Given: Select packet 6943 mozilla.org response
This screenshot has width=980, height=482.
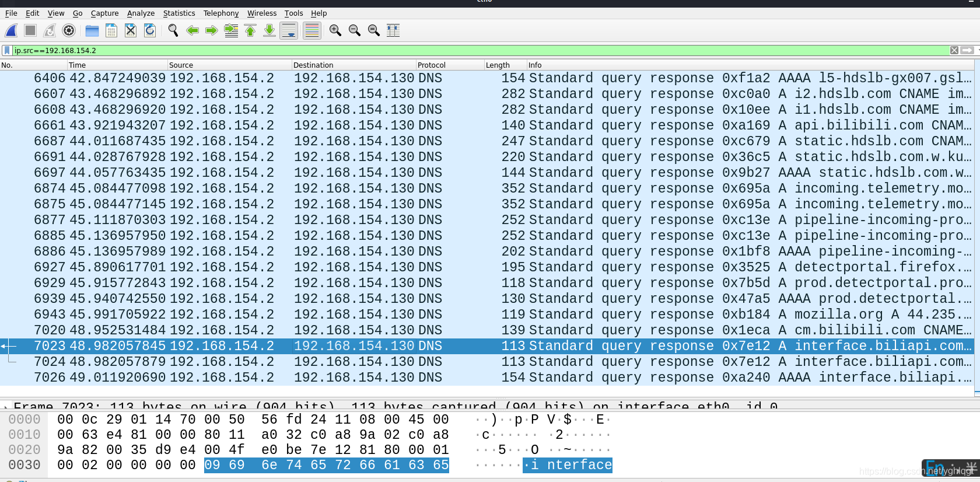Looking at the screenshot, I should tap(487, 315).
